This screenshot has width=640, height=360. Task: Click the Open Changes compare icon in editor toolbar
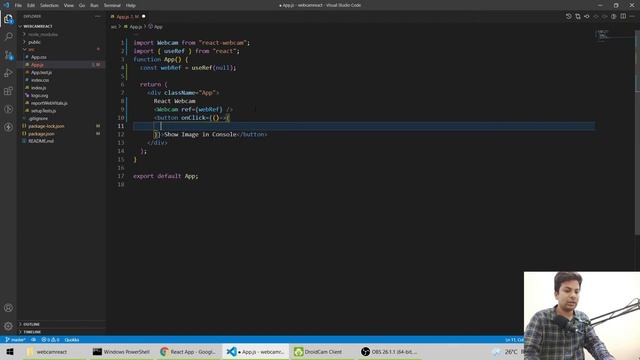(578, 16)
